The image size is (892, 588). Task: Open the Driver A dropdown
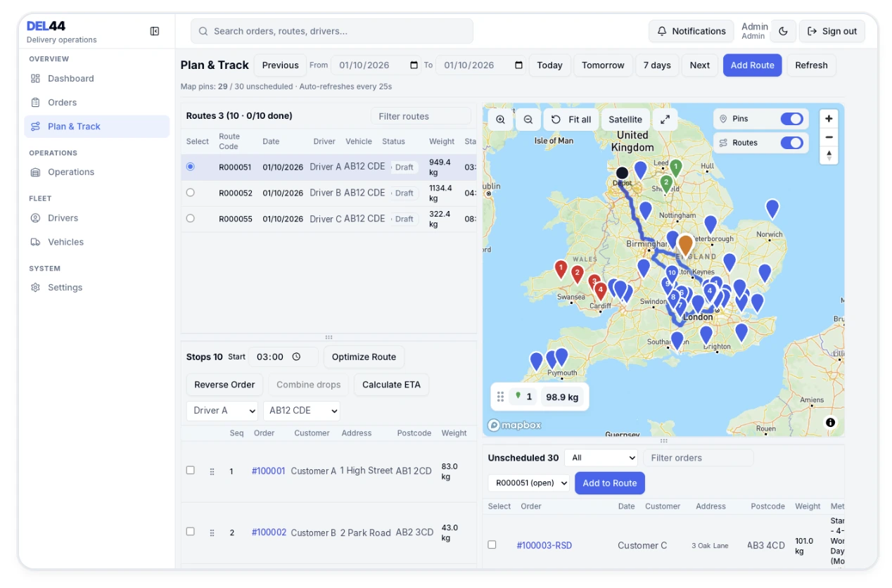coord(222,411)
